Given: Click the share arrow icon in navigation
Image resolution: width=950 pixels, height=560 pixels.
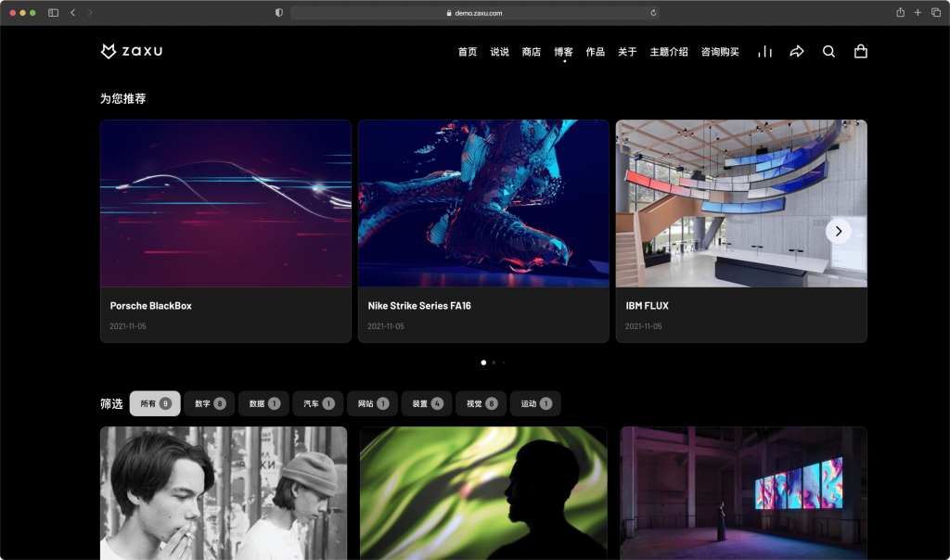Looking at the screenshot, I should [x=796, y=52].
